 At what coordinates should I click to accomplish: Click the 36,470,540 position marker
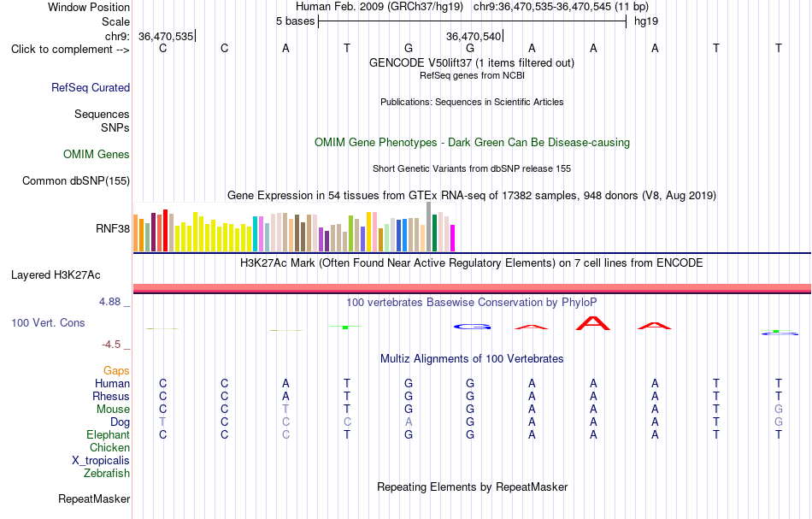pyautogui.click(x=474, y=36)
